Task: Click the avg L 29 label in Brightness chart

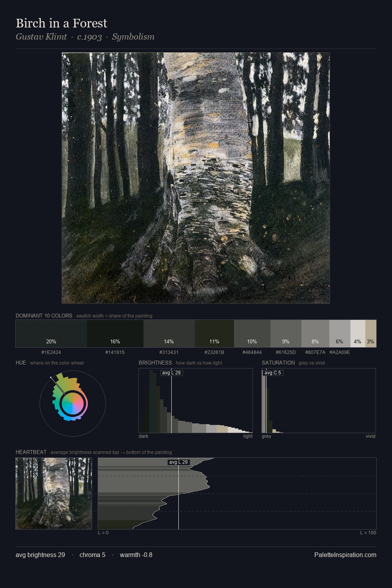Action: coord(171,373)
